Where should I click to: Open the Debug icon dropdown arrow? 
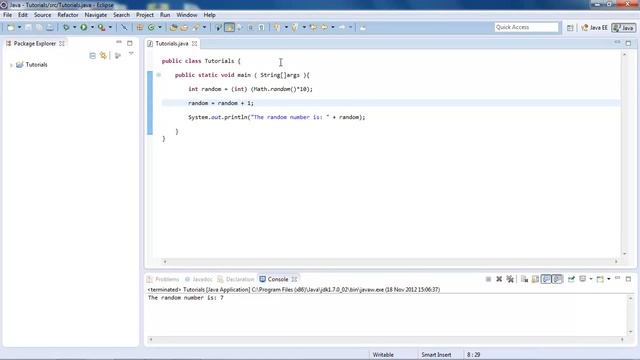pos(74,27)
